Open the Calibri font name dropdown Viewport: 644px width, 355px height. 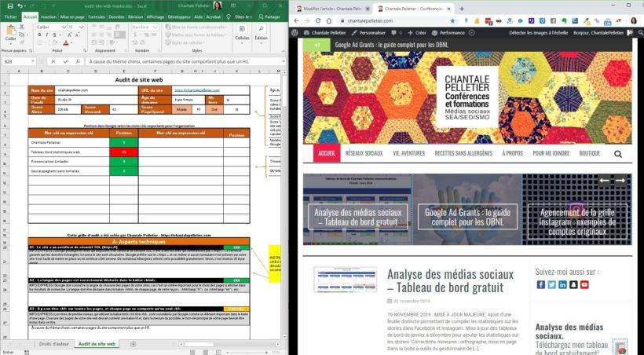(x=64, y=27)
